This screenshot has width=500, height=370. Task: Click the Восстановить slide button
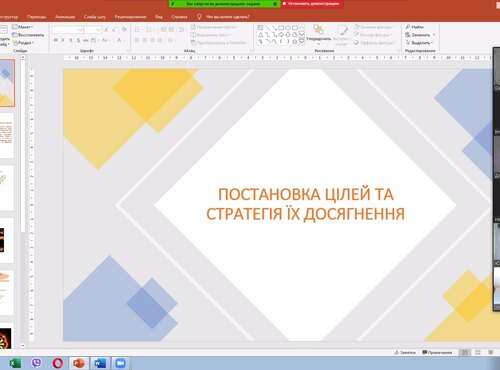point(28,35)
